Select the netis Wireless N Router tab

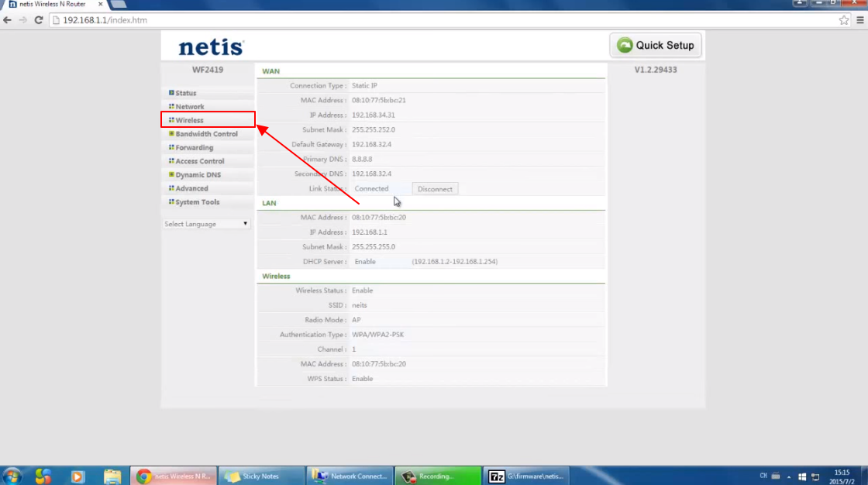click(x=53, y=5)
